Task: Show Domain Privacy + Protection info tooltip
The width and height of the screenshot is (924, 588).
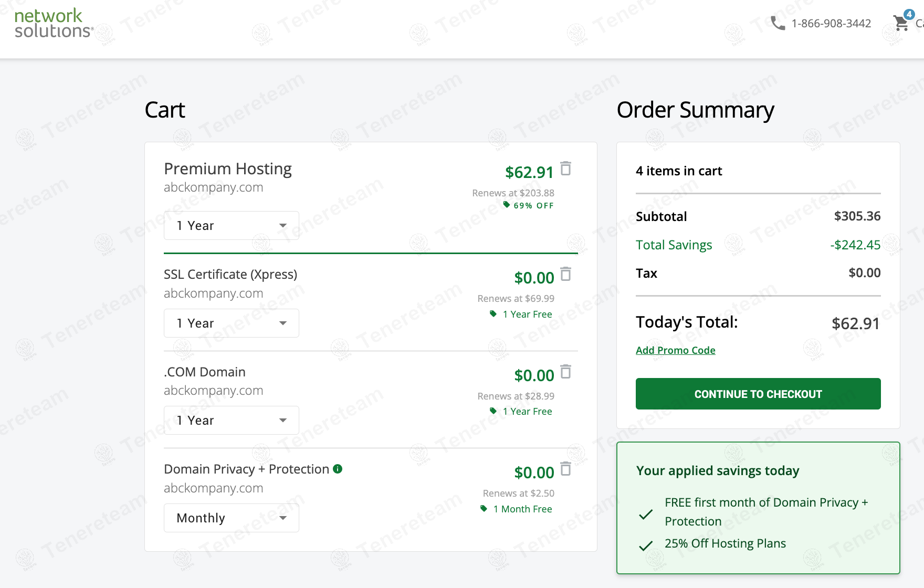Action: pos(338,469)
